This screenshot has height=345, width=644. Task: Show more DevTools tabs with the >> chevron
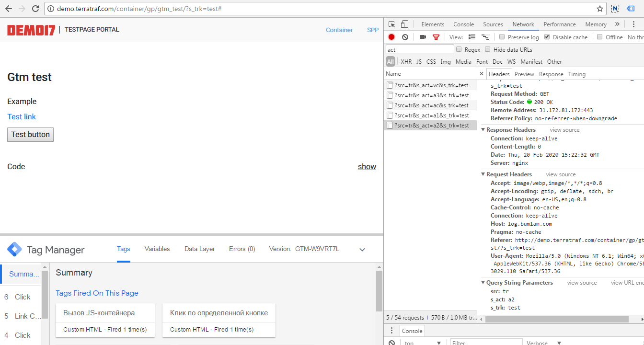(617, 24)
